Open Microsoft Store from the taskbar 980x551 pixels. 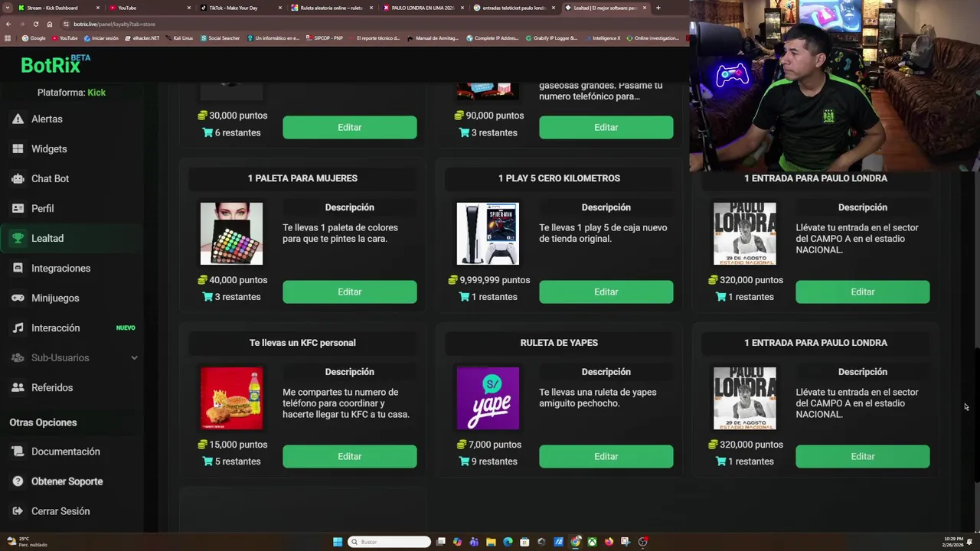point(524,542)
